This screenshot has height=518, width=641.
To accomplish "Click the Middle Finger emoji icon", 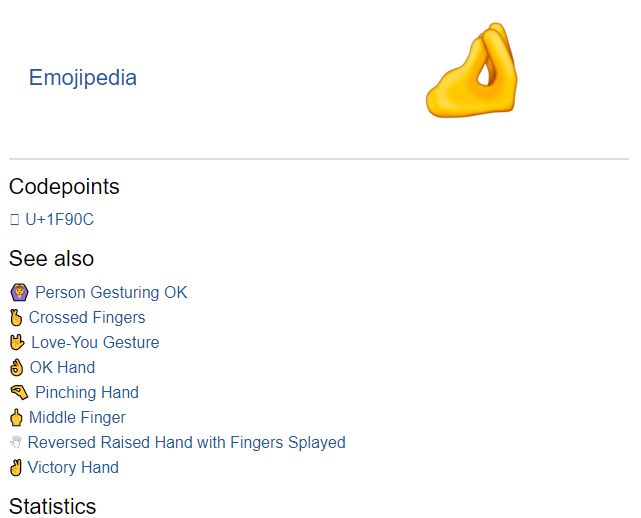I will 16,418.
